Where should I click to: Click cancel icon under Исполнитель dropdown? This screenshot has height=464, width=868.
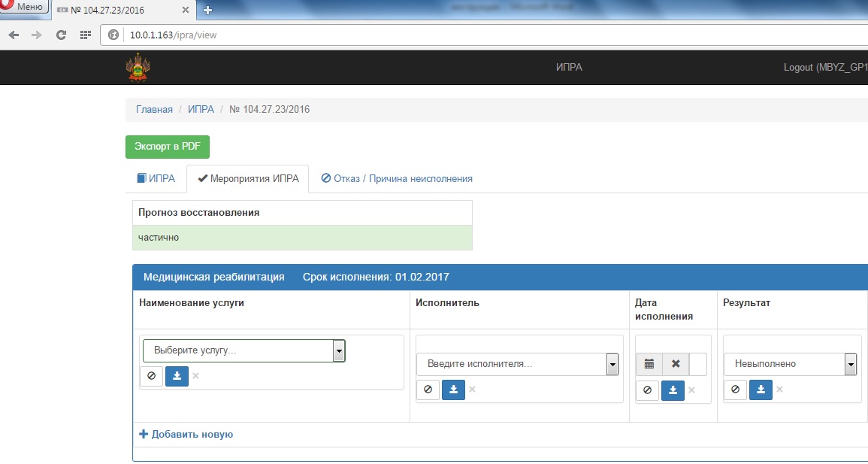(x=428, y=390)
